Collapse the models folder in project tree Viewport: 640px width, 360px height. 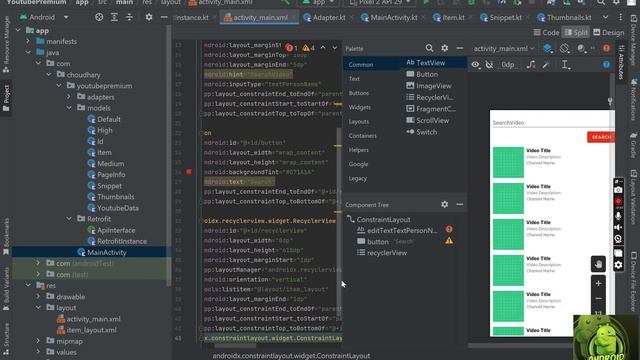point(69,108)
